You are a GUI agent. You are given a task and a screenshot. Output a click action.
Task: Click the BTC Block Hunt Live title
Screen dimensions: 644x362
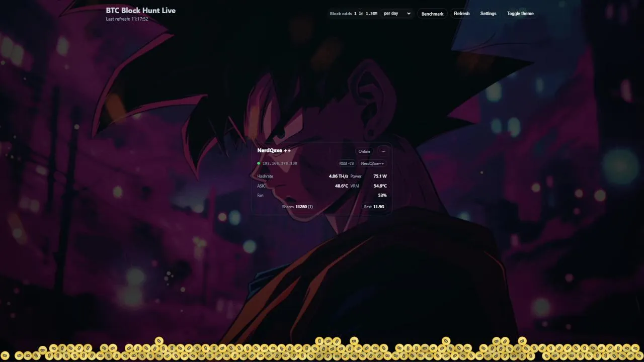[141, 10]
